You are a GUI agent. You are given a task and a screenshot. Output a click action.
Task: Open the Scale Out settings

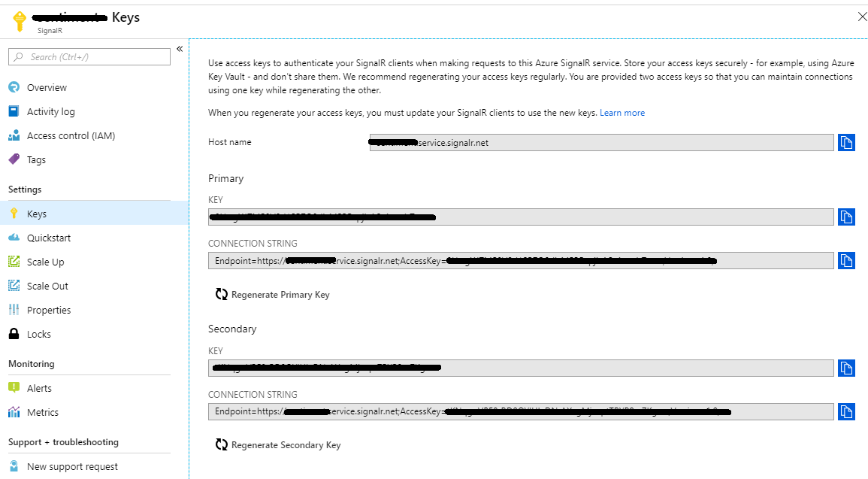[47, 286]
